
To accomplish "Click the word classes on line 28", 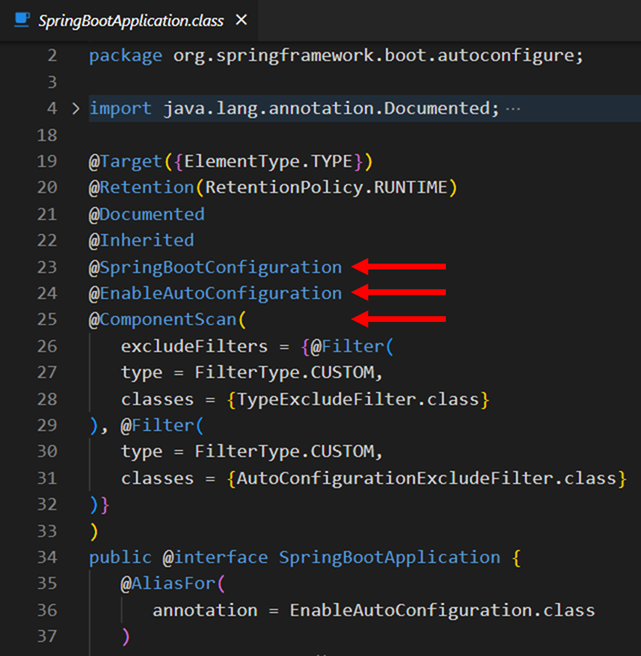I will point(157,400).
